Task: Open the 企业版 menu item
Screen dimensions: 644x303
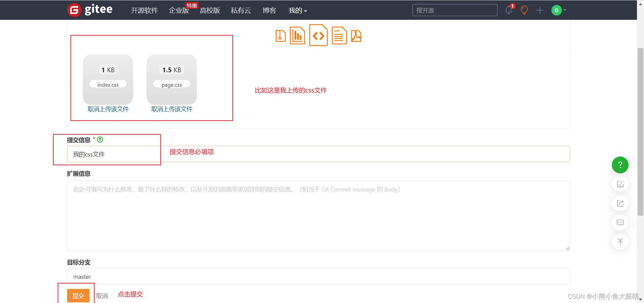Action: pos(179,10)
